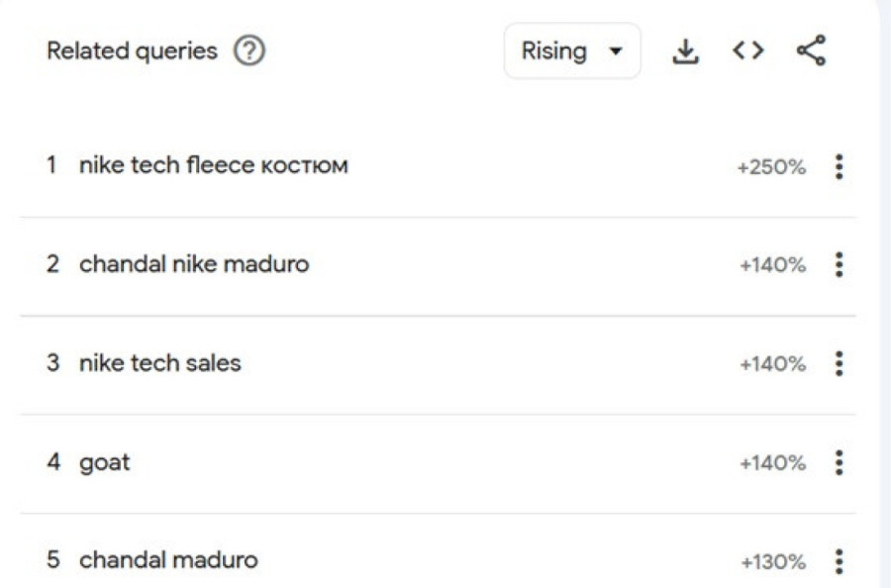Open three-dot menu for chandal maduro
The width and height of the screenshot is (891, 588).
pyautogui.click(x=839, y=561)
